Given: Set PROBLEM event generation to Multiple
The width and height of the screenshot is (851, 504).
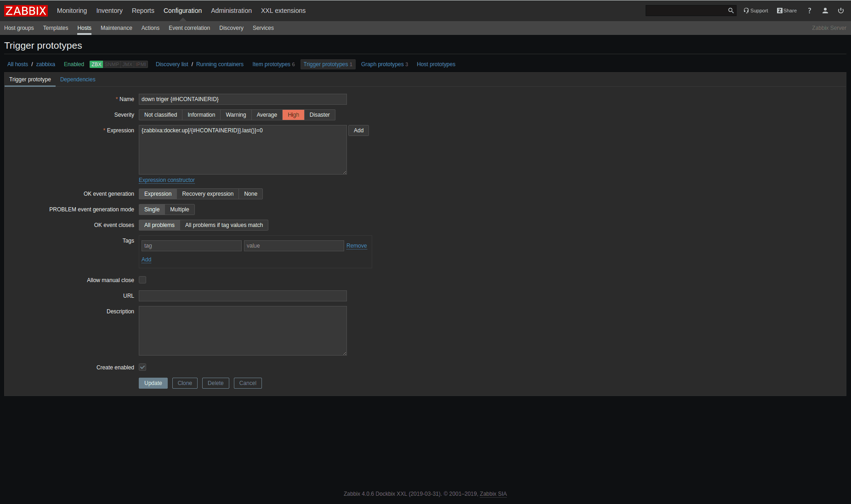Looking at the screenshot, I should (179, 210).
